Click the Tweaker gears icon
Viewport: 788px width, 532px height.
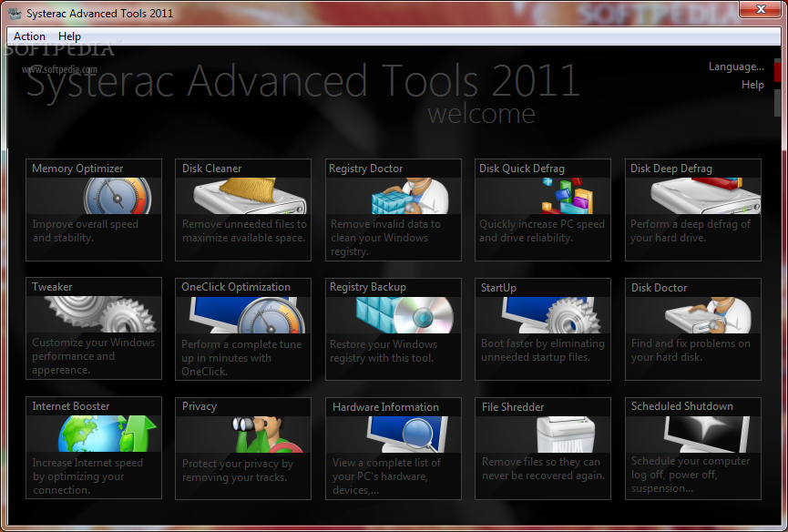100,314
